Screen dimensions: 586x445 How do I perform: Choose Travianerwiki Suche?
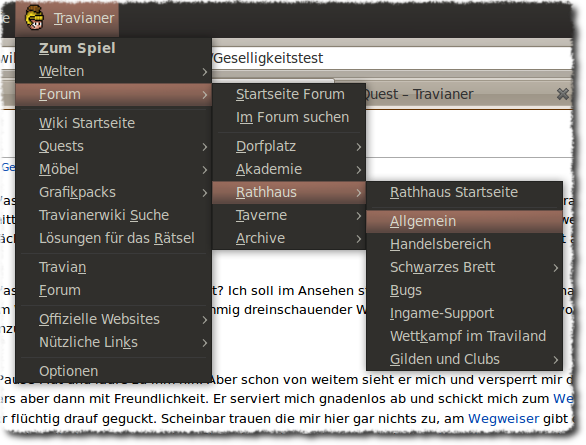click(114, 216)
